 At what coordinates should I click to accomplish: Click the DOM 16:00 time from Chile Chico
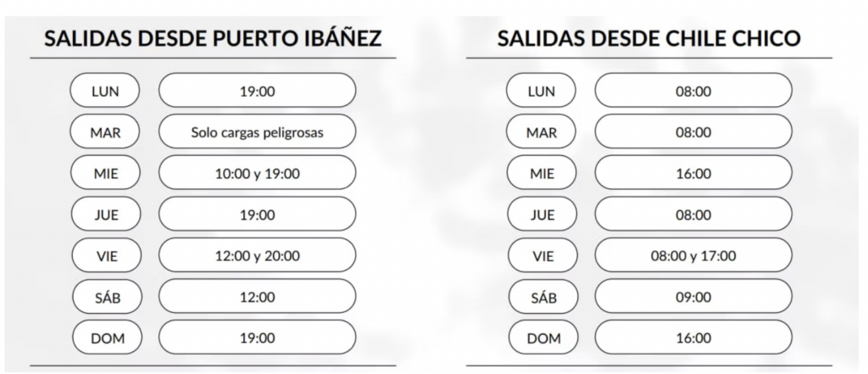tap(693, 338)
